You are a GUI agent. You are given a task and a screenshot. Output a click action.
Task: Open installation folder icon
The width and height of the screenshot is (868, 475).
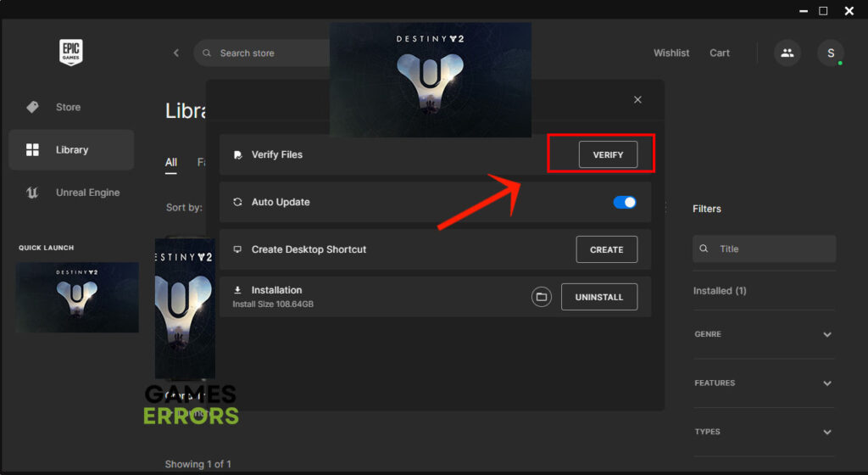[542, 297]
